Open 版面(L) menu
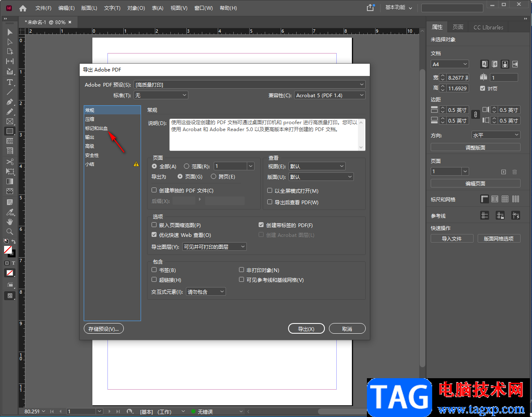 89,8
